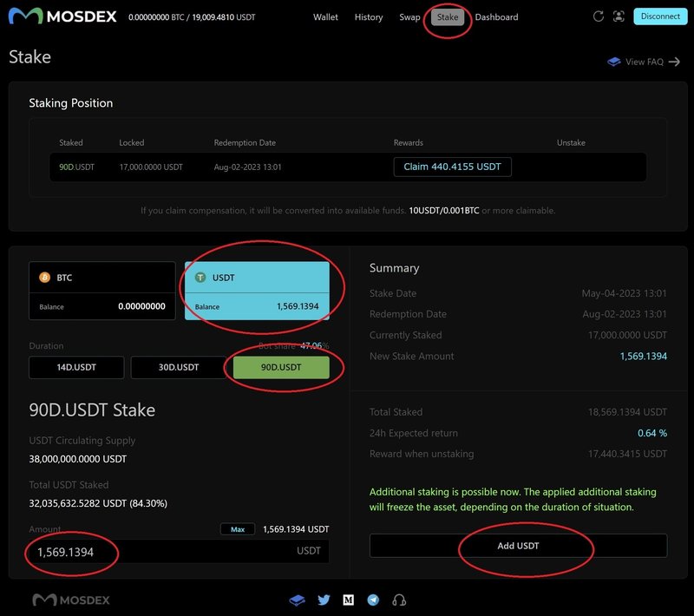Click the Tether coin icon

pos(200,278)
